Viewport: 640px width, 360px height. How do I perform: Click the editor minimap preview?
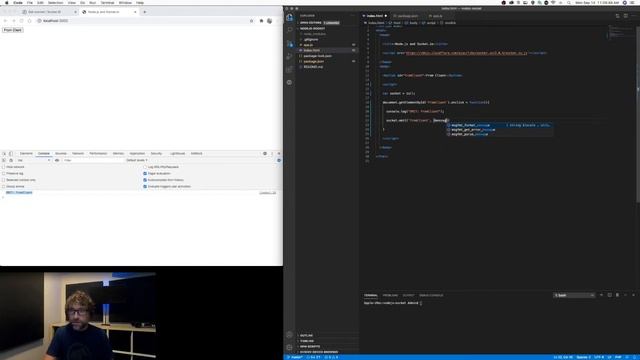pyautogui.click(x=620, y=33)
